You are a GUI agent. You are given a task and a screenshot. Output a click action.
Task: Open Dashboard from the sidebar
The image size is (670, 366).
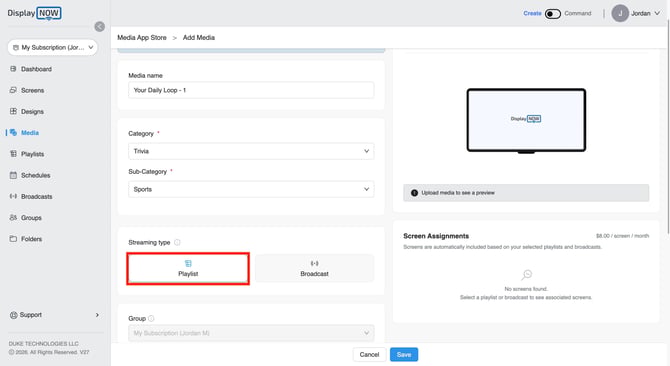click(x=36, y=69)
